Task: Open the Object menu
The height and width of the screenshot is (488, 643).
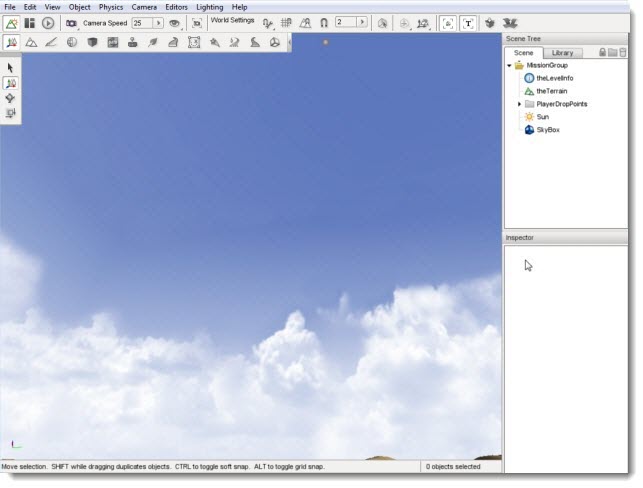Action: tap(80, 7)
